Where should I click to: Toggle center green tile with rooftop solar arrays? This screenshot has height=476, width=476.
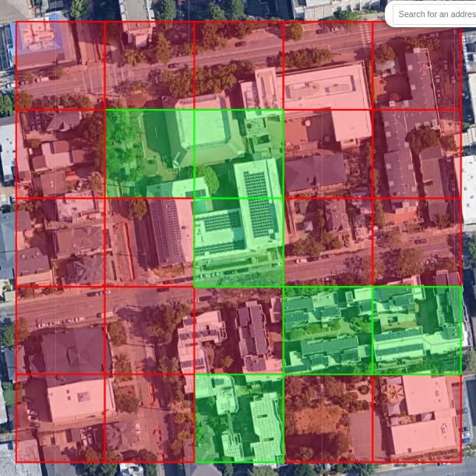tap(239, 242)
